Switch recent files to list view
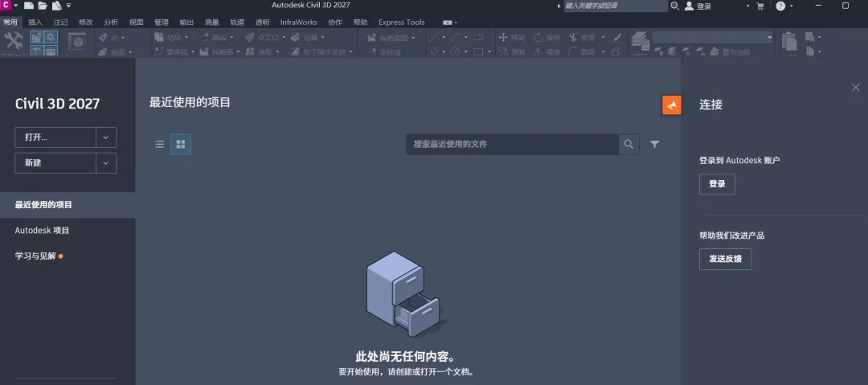This screenshot has height=385, width=868. point(159,145)
